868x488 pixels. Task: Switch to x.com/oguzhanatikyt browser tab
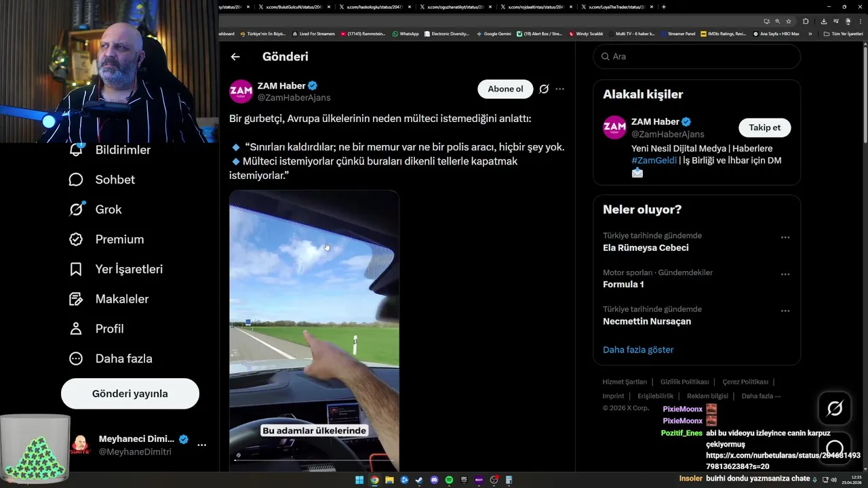tap(455, 7)
